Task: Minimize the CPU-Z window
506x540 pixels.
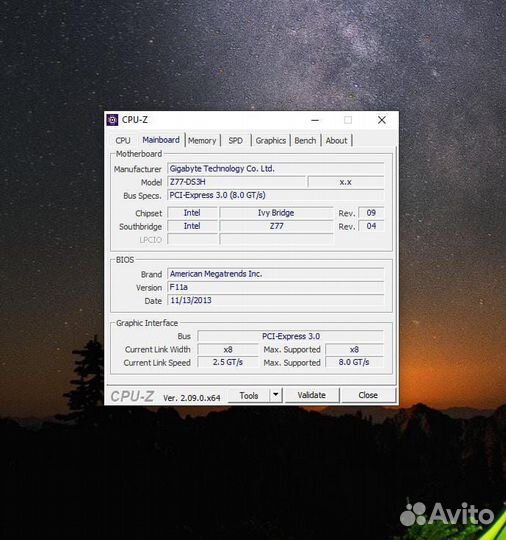Action: [315, 120]
